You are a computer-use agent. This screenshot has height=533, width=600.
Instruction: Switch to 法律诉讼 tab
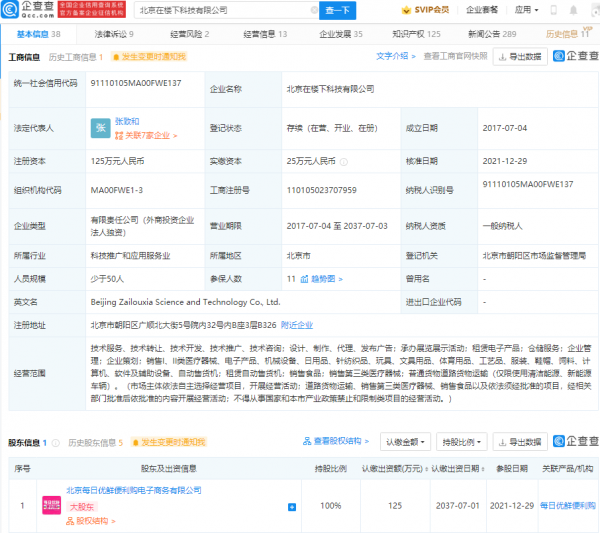click(x=114, y=34)
